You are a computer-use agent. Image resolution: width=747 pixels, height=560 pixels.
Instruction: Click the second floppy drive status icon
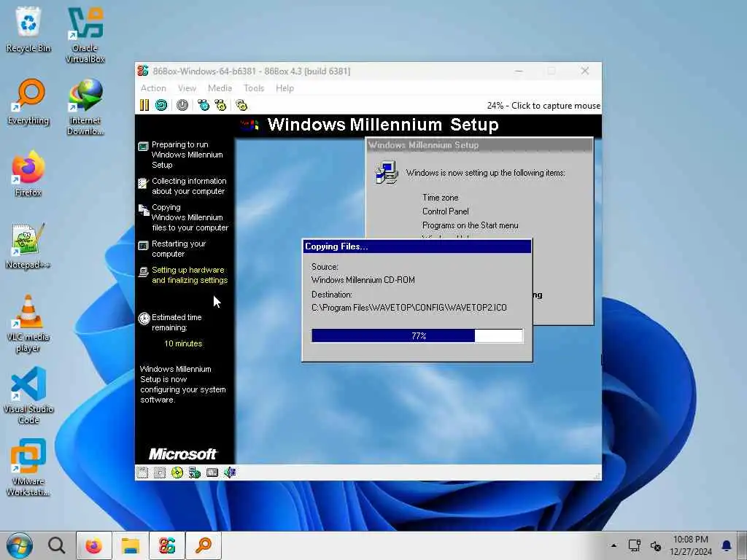pos(160,472)
